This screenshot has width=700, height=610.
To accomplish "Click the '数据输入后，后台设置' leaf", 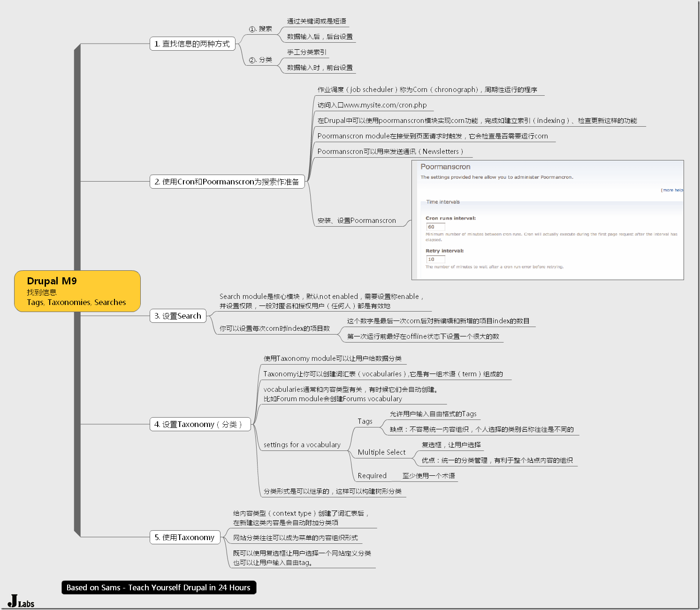I will pos(320,37).
